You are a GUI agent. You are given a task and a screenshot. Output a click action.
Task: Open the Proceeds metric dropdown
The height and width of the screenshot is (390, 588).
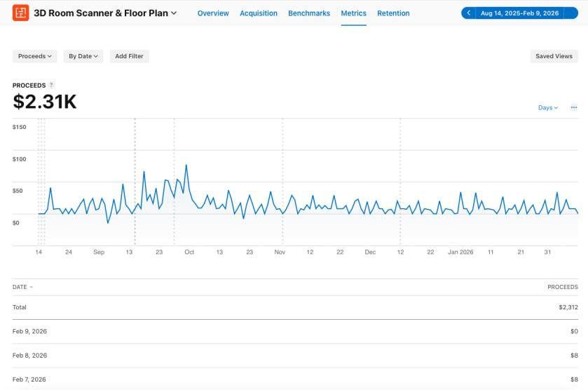click(x=35, y=56)
